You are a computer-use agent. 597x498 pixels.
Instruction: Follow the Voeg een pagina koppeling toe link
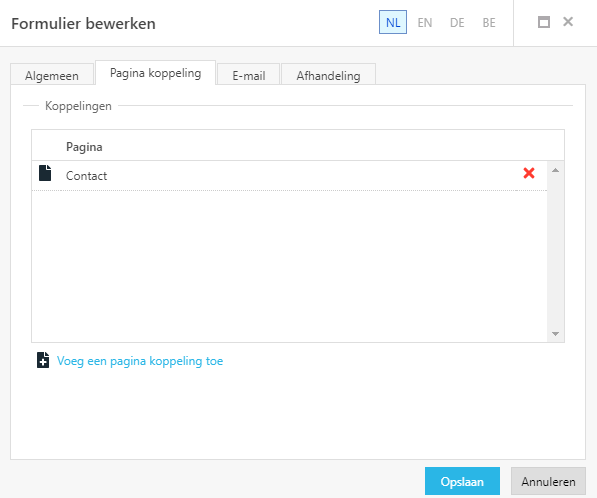click(140, 361)
